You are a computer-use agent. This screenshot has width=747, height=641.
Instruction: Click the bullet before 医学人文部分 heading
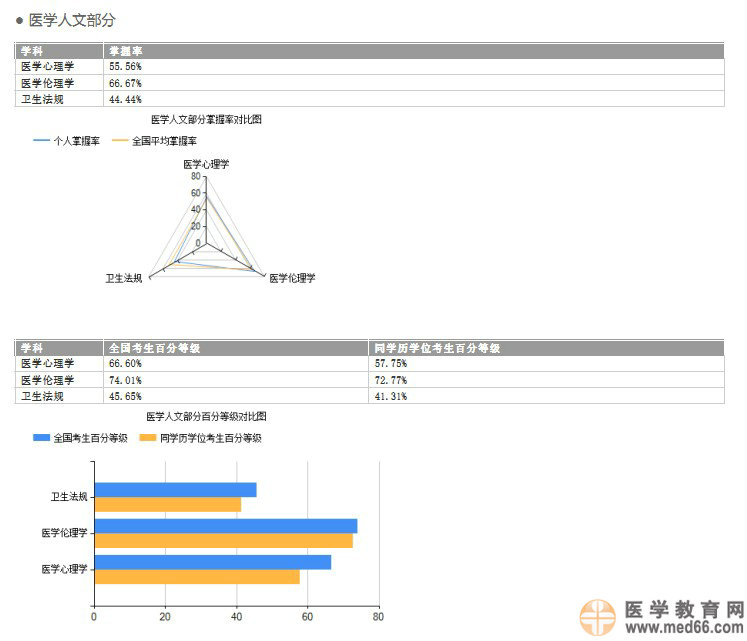(19, 20)
